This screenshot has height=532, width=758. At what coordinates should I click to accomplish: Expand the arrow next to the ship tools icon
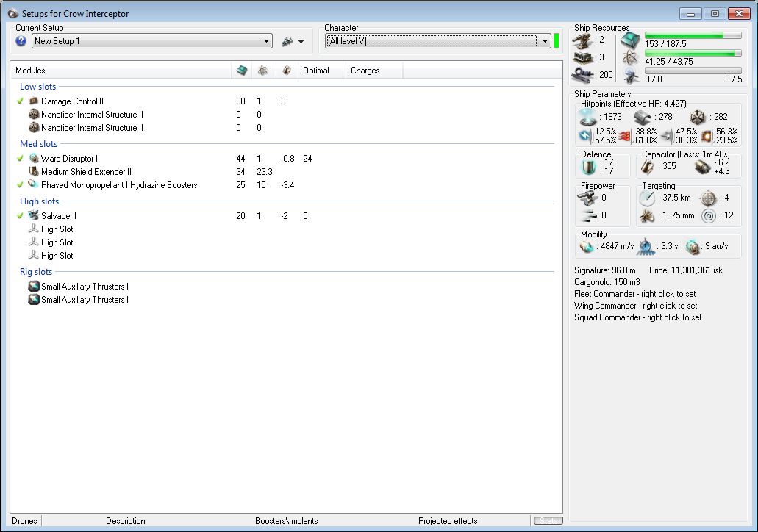(301, 42)
